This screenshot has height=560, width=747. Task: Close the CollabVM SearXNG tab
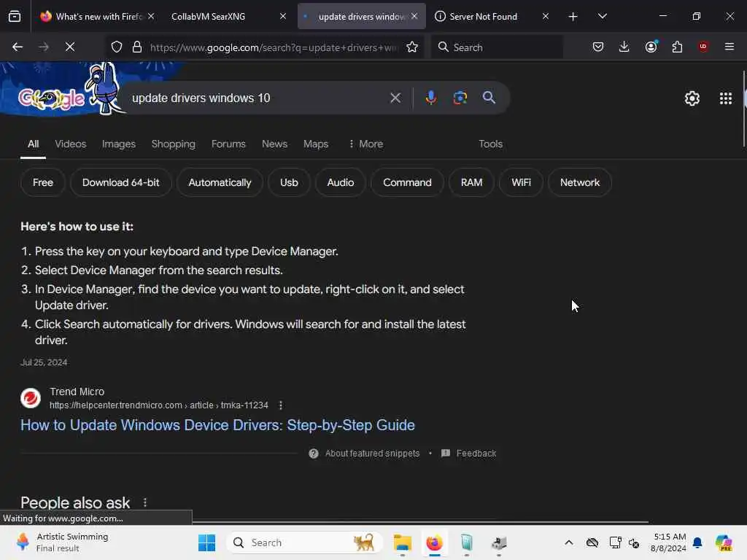[283, 16]
